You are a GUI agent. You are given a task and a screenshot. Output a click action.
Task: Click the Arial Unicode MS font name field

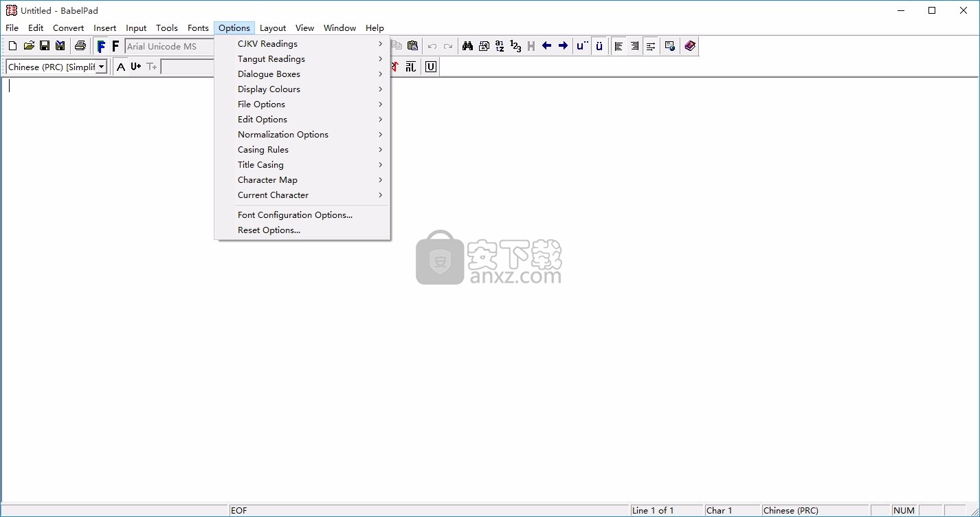click(170, 46)
